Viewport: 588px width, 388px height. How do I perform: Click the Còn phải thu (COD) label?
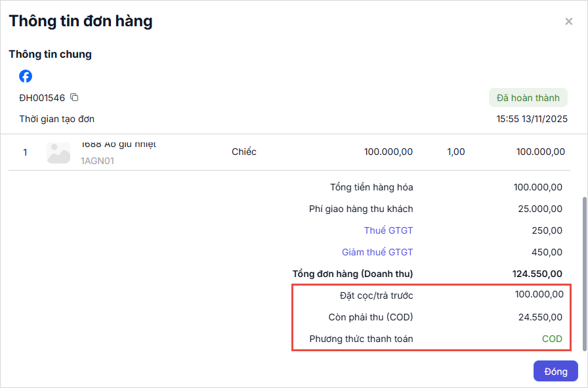(x=371, y=317)
